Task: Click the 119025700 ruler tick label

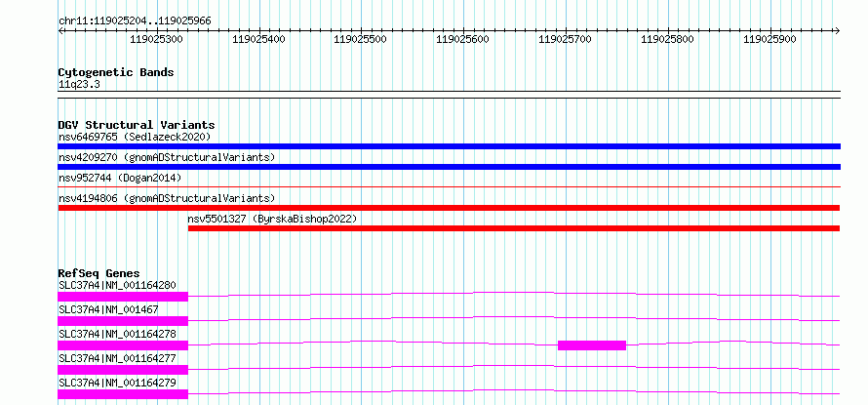Action: tap(566, 39)
